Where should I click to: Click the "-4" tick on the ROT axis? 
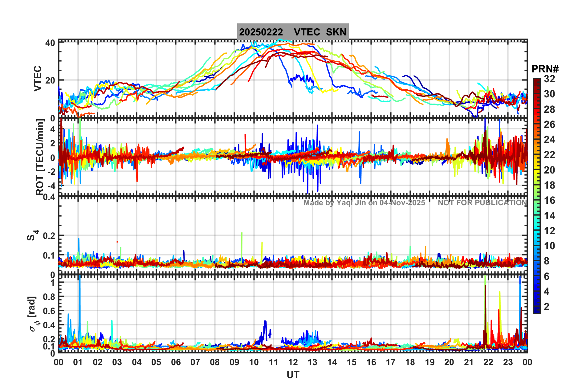click(x=51, y=186)
